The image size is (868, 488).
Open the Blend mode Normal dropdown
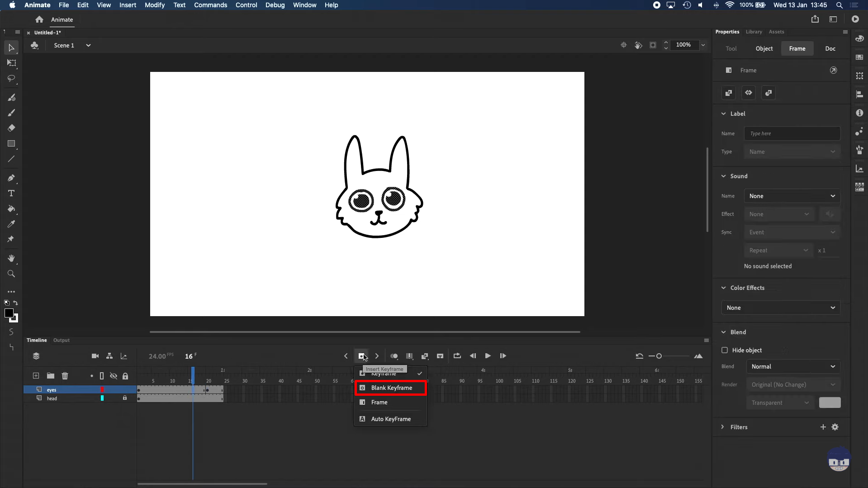[x=792, y=366]
